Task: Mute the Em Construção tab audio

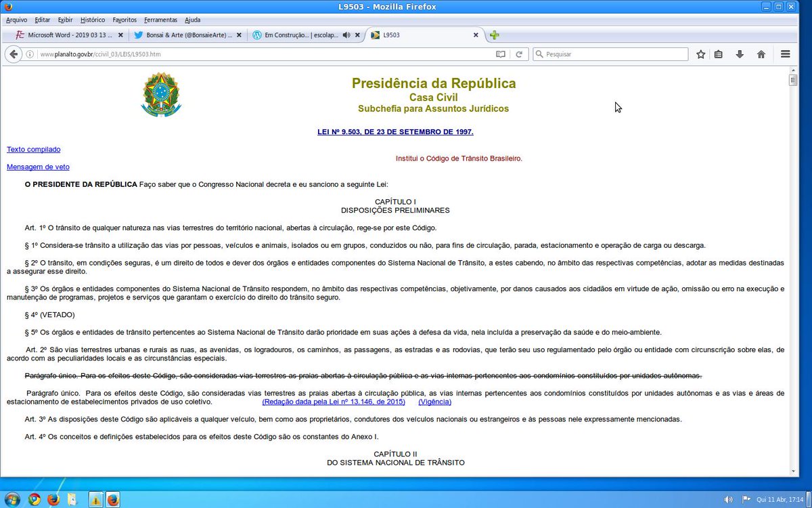Action: 346,35
